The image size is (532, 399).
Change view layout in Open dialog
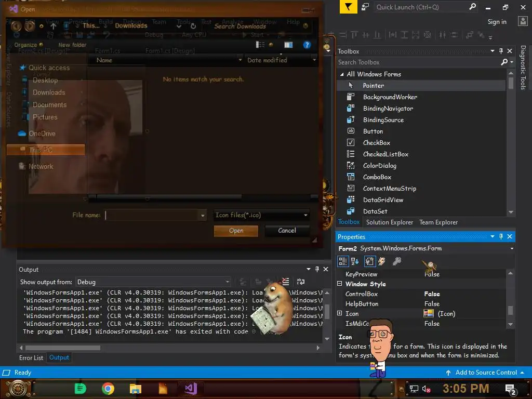[260, 45]
